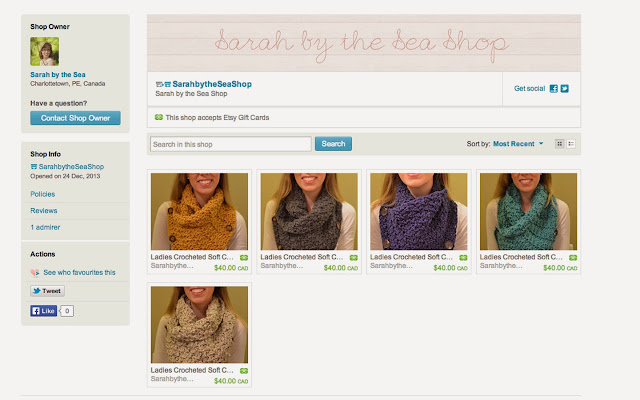Click the Get social link
The image size is (640, 400).
pyautogui.click(x=529, y=89)
